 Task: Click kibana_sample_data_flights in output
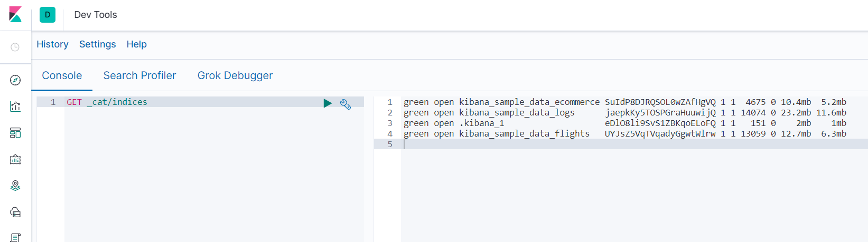(524, 133)
